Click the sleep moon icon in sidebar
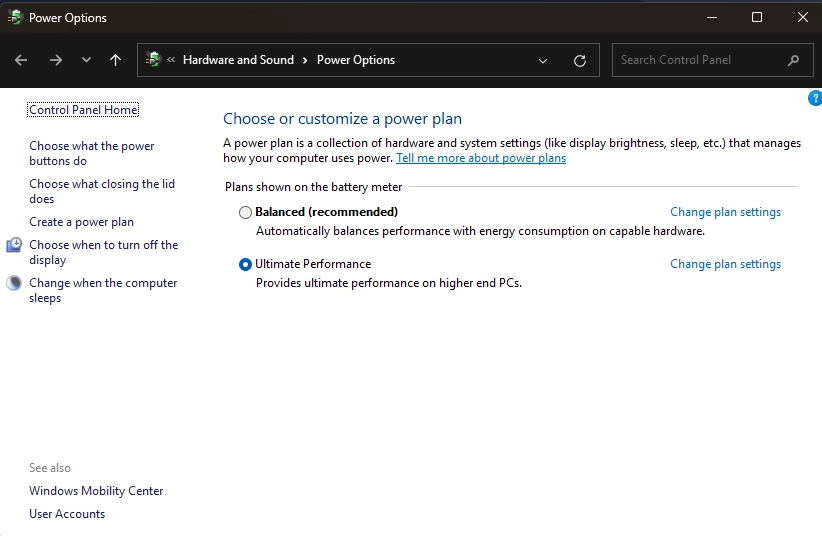The image size is (822, 536). tap(14, 283)
